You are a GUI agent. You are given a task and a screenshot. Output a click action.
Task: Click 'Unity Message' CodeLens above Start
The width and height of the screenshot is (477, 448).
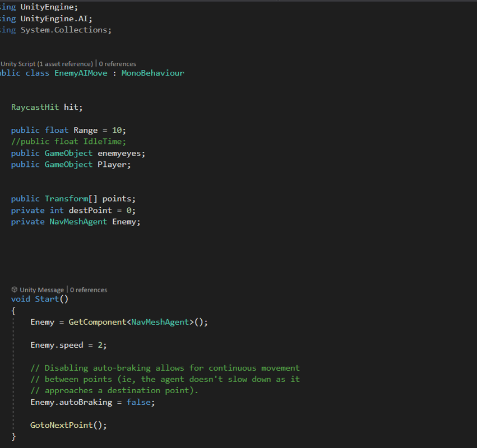42,290
